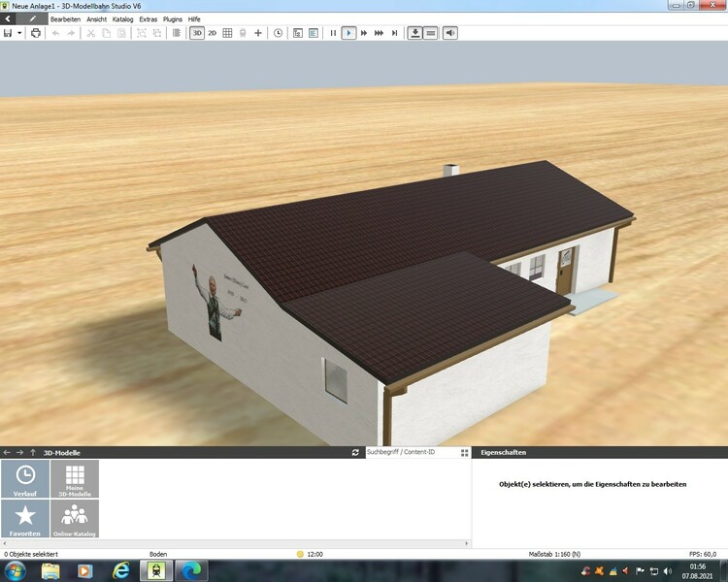Switch to 3D view mode

[x=197, y=33]
